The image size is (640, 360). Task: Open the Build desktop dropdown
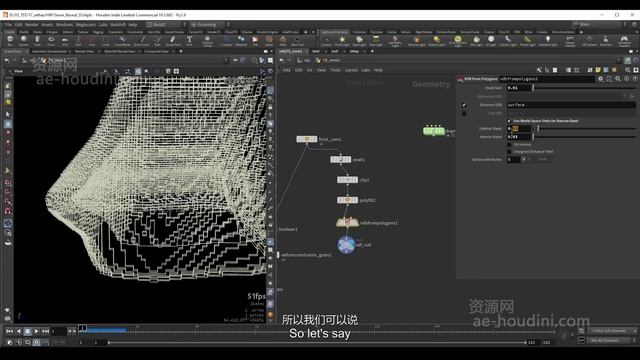166,24
